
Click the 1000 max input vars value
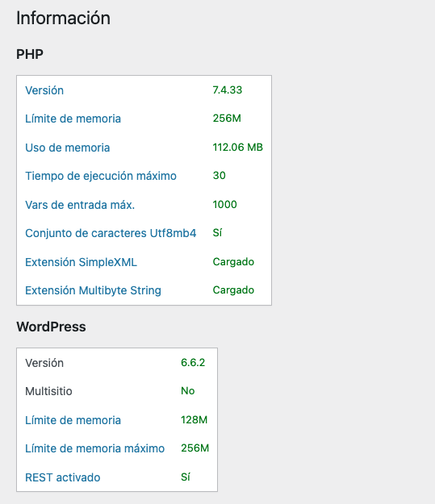224,205
